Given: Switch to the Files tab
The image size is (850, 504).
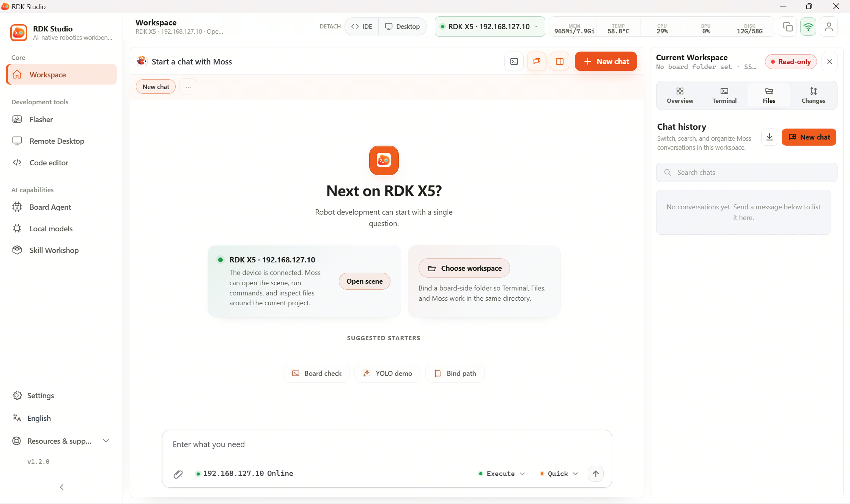Looking at the screenshot, I should (x=769, y=95).
